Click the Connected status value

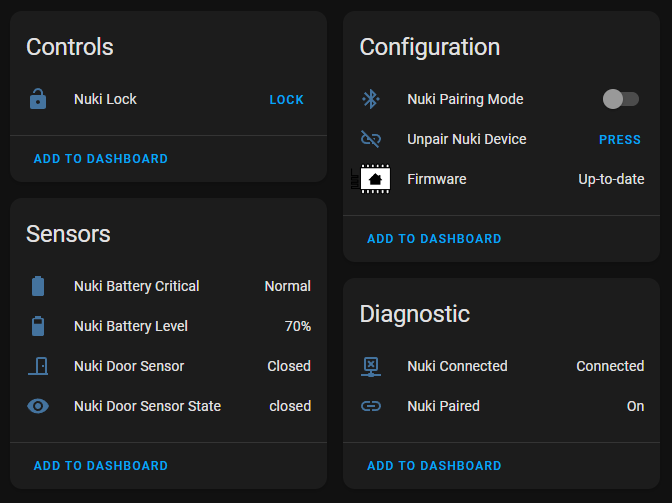point(610,366)
